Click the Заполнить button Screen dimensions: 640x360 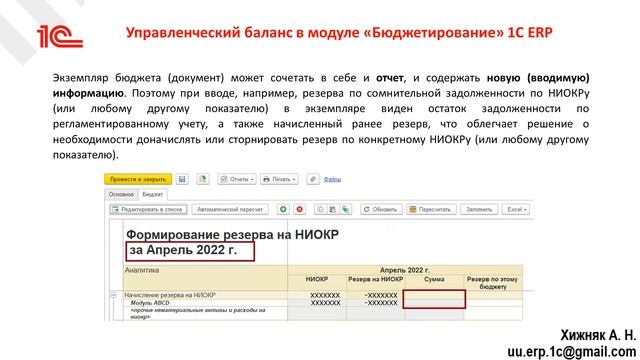(x=479, y=209)
